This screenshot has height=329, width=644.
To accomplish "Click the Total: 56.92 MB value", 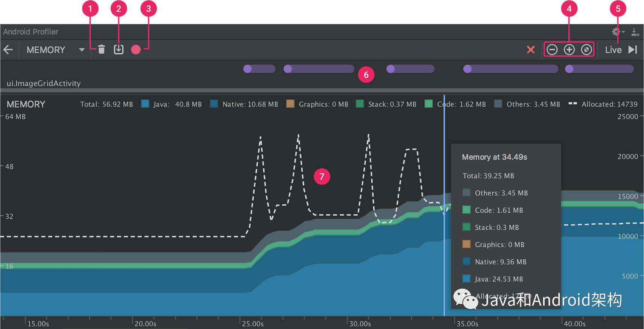I will [x=106, y=104].
